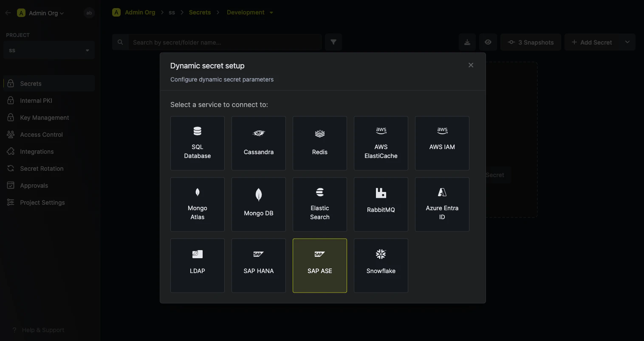The width and height of the screenshot is (644, 341).
Task: Choose the Cassandra service tile
Action: click(x=259, y=144)
